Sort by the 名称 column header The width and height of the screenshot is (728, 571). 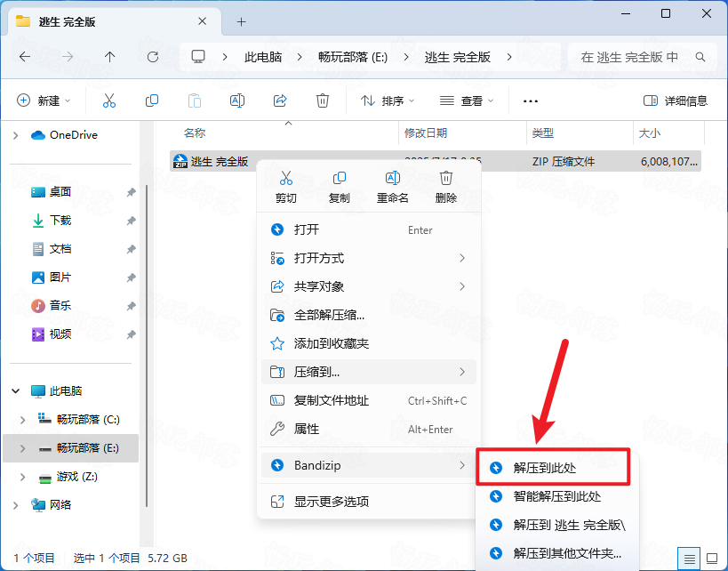point(195,133)
